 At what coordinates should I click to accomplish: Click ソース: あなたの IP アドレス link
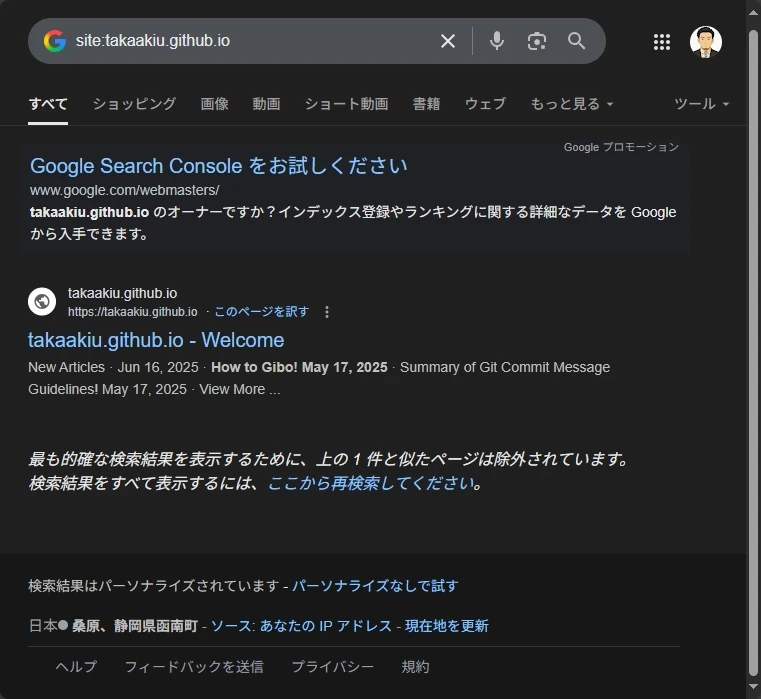301,626
